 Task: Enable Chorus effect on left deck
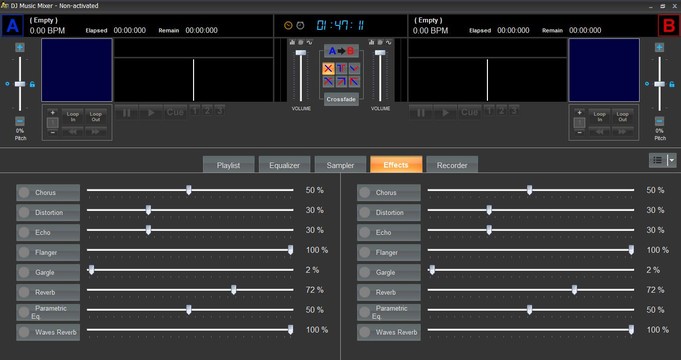point(48,192)
